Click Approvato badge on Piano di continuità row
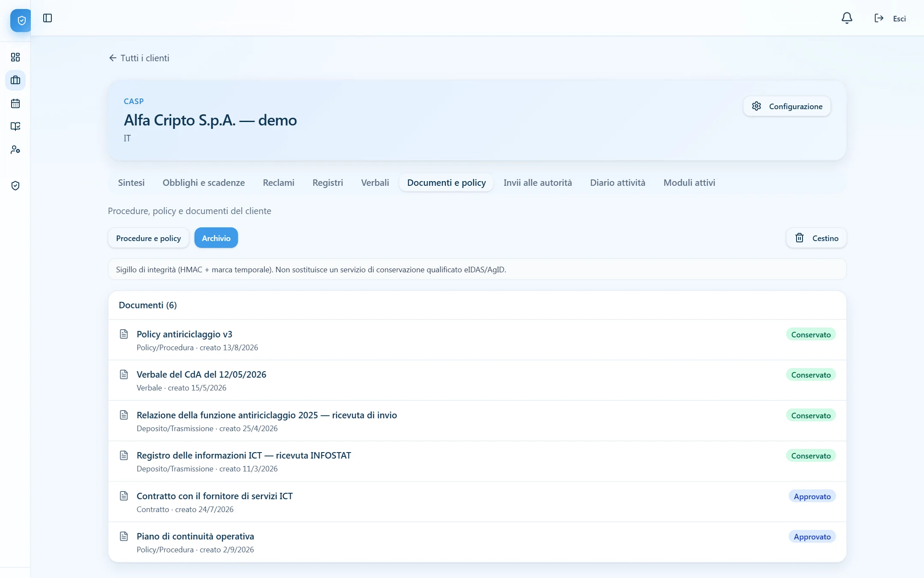This screenshot has width=924, height=578. pos(812,536)
